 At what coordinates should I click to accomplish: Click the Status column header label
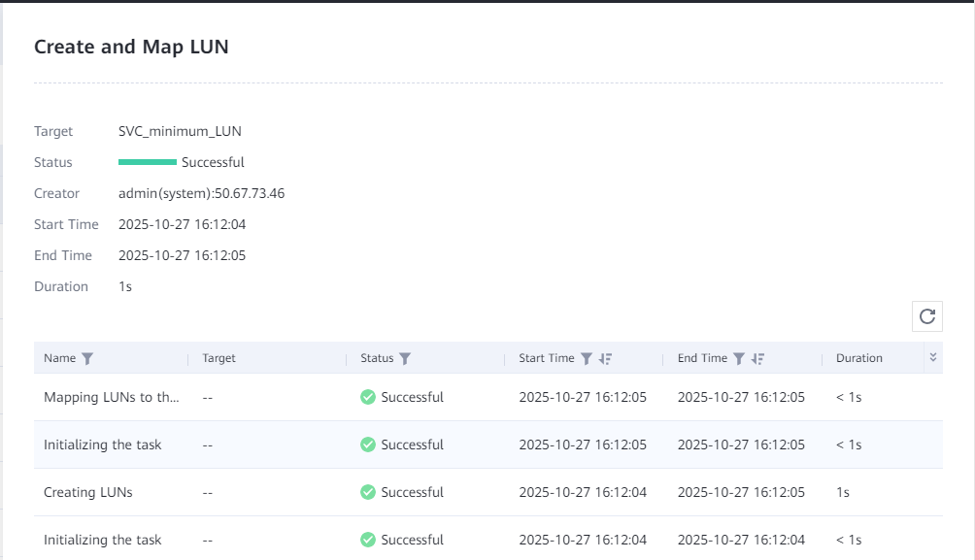377,358
